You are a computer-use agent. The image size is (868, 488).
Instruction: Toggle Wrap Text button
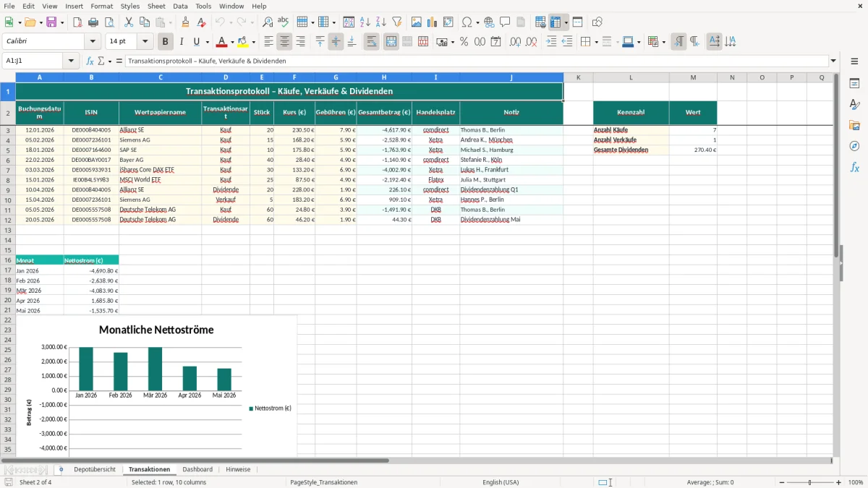372,42
